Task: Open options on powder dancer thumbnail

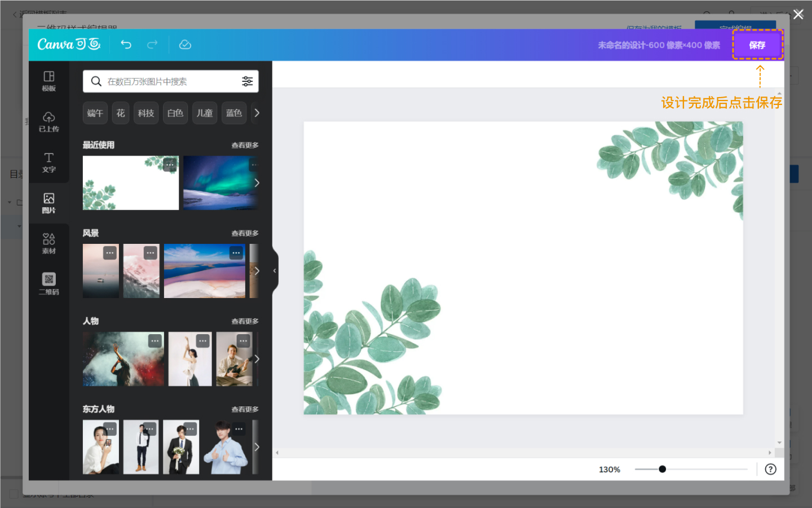Action: [155, 341]
